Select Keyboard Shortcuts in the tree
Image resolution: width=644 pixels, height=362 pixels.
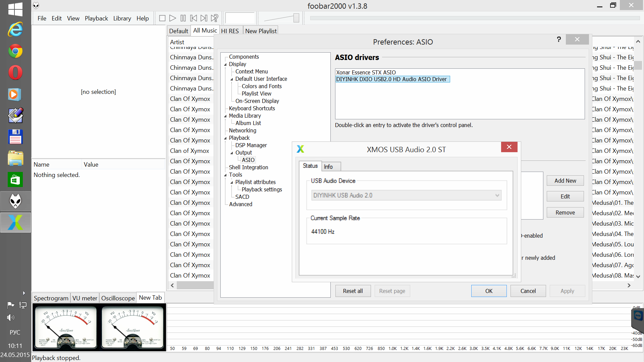click(x=252, y=108)
